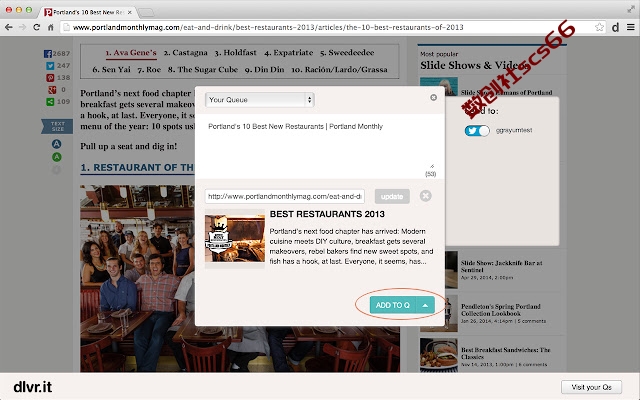Reload the page with refresh icon
The height and width of the screenshot is (400, 640).
click(36, 27)
